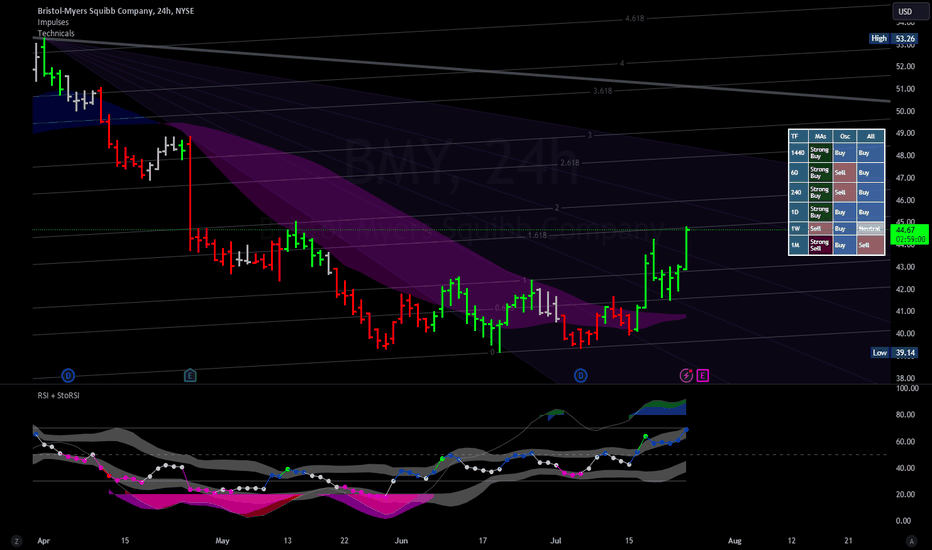
Task: Click the current price 44.67 label
Action: [910, 234]
